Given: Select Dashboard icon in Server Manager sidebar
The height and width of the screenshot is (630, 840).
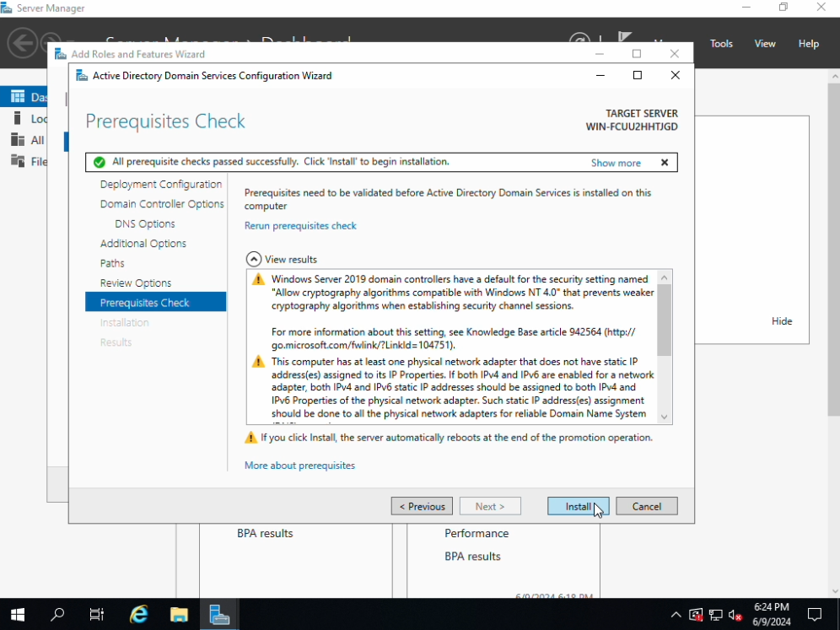Looking at the screenshot, I should 18,96.
